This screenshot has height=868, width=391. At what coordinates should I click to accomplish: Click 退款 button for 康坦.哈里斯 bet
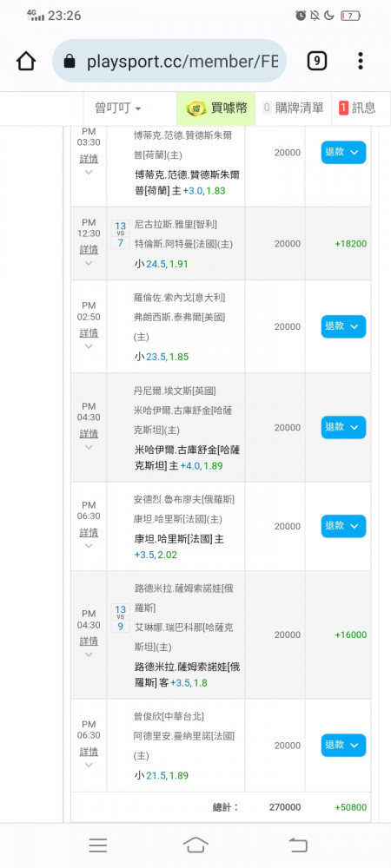(343, 526)
